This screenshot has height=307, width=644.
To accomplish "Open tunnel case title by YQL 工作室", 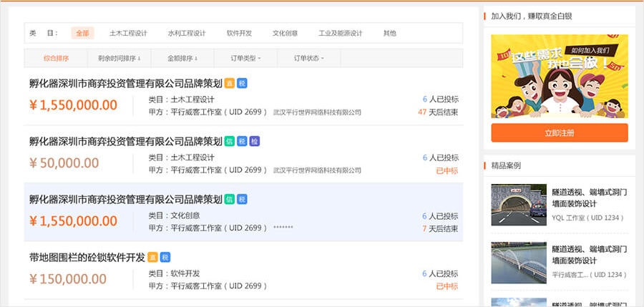I will coord(590,198).
